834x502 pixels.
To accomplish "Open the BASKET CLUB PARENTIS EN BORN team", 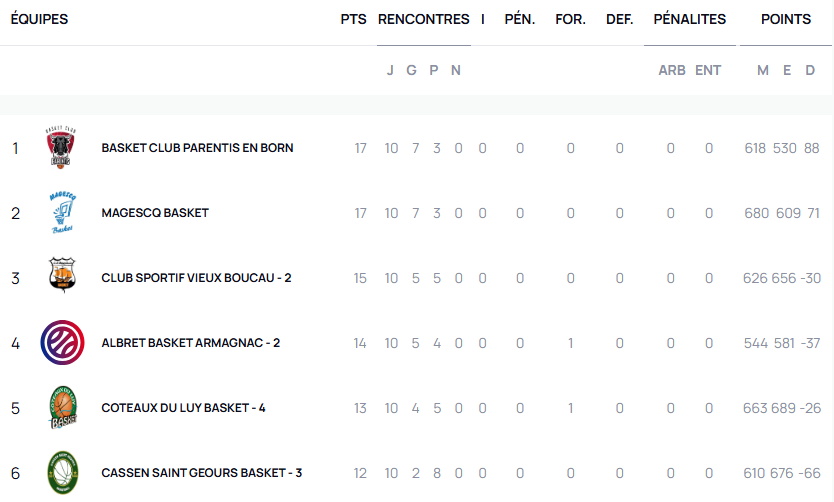I will [197, 148].
